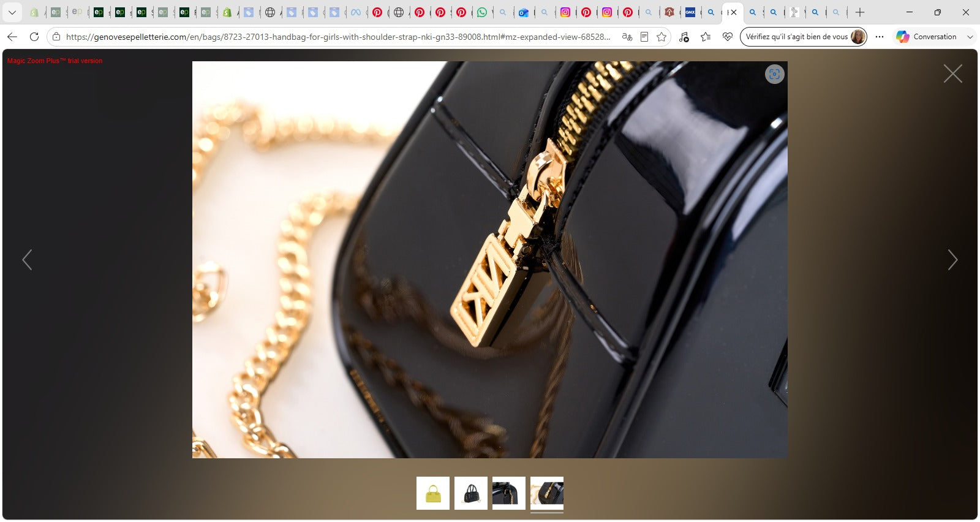The height and width of the screenshot is (522, 980).
Task: Open the media control music note icon
Action: point(684,37)
